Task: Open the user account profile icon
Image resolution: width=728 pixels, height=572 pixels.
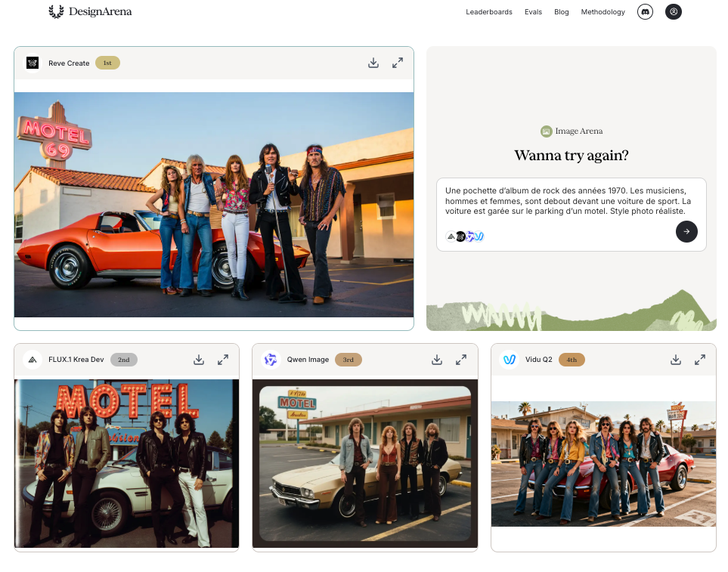Action: 674,12
